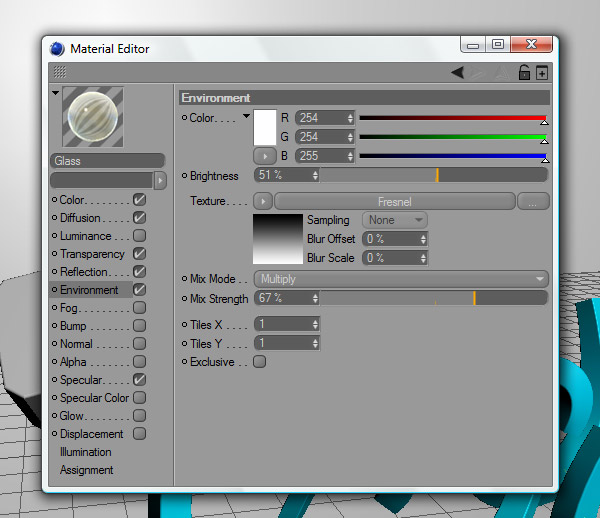The height and width of the screenshot is (518, 600).
Task: Click the Mix Strength keyframe circle
Action: 184,298
